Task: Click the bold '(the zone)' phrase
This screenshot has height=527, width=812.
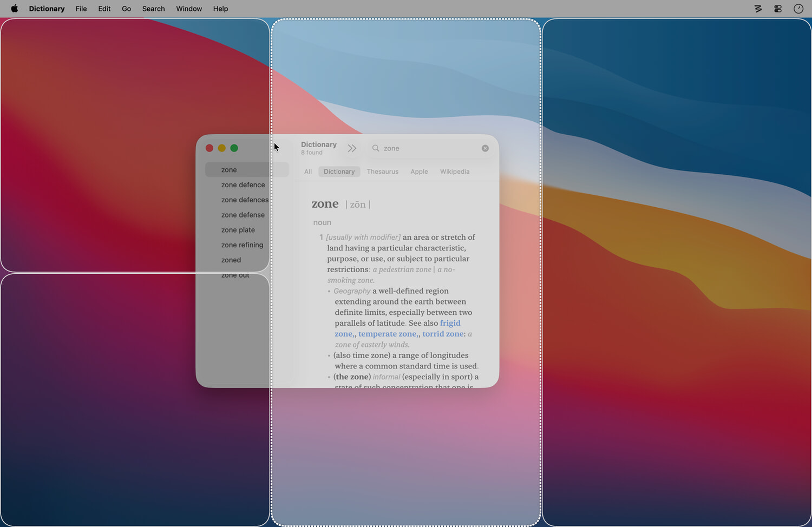Action: (352, 377)
